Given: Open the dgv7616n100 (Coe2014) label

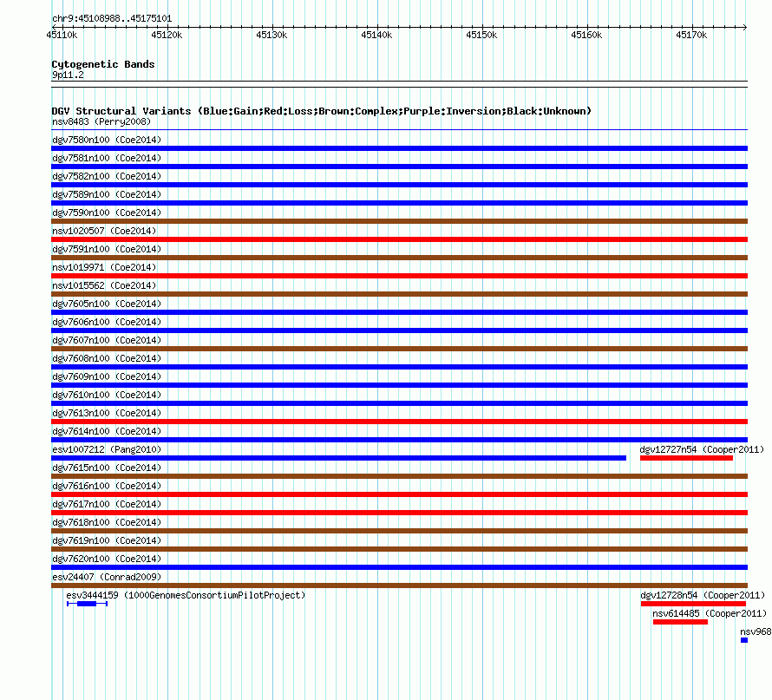Looking at the screenshot, I should click(107, 486).
